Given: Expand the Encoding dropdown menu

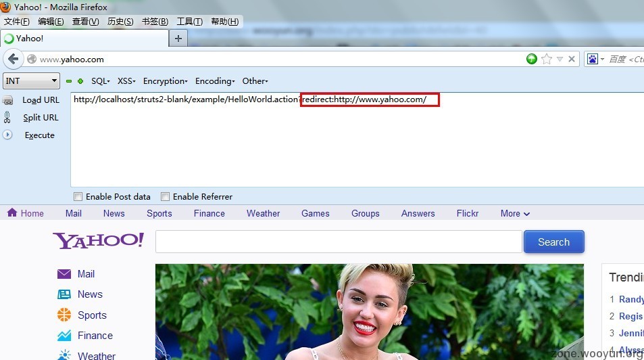Looking at the screenshot, I should pos(215,81).
